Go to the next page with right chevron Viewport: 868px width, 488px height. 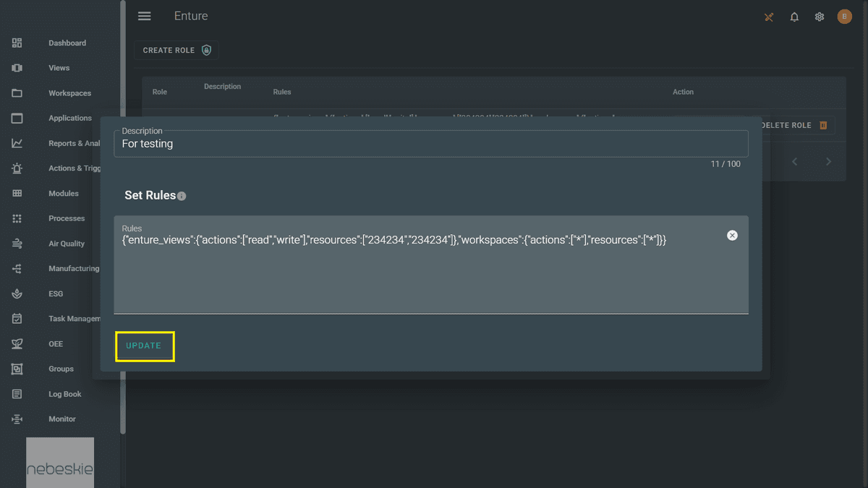tap(828, 161)
